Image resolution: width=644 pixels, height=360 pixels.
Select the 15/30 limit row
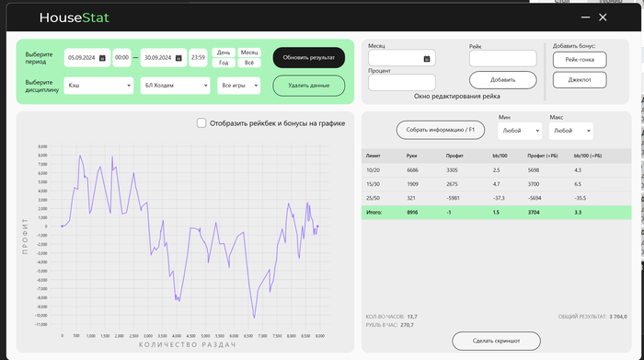tap(496, 184)
